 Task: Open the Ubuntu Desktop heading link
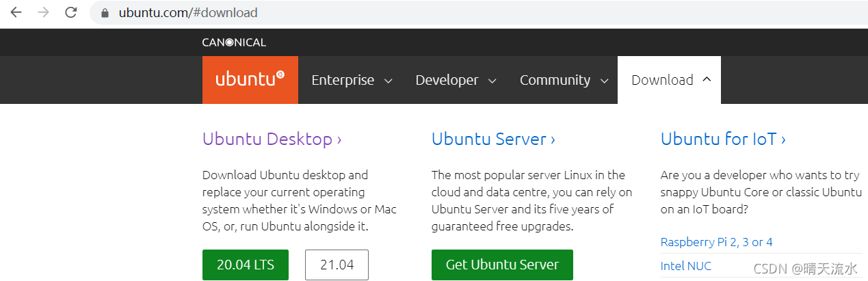click(x=272, y=139)
